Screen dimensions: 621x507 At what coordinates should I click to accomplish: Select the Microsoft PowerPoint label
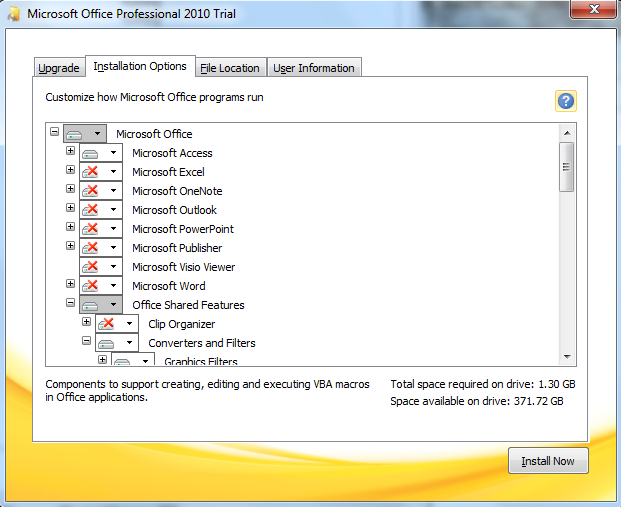point(183,229)
